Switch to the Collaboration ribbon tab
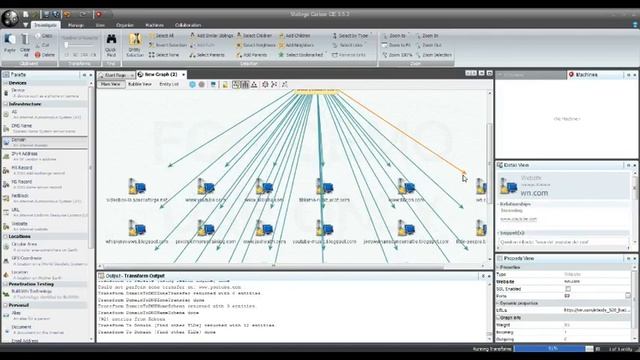Screen dimensions: 640x360 188,25
